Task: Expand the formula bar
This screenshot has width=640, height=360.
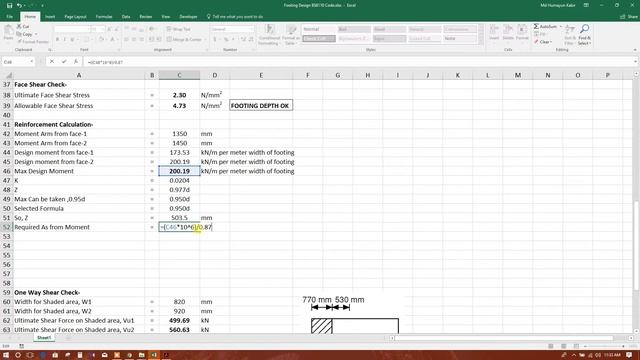Action: 636,62
